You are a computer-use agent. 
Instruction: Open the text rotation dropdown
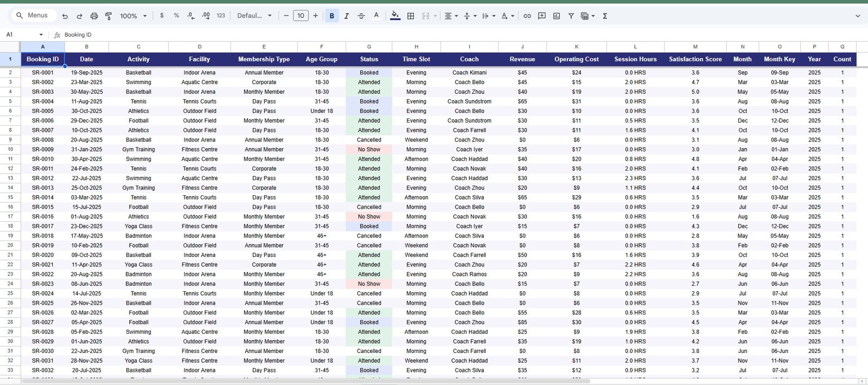pos(508,16)
